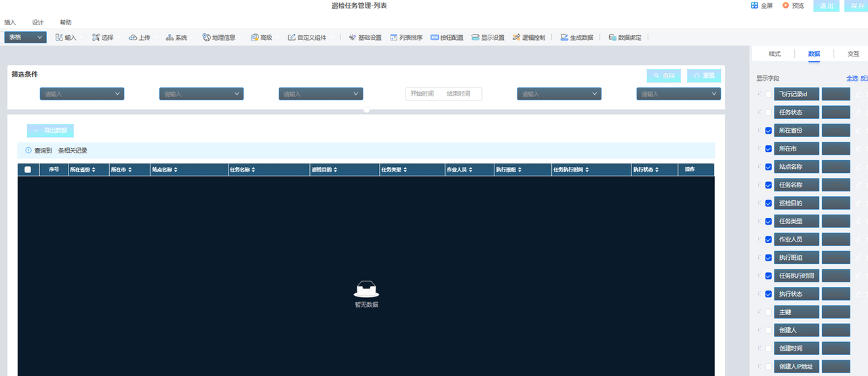Image resolution: width=868 pixels, height=376 pixels.
Task: Click the 输入 toolbar icon
Action: (59, 37)
